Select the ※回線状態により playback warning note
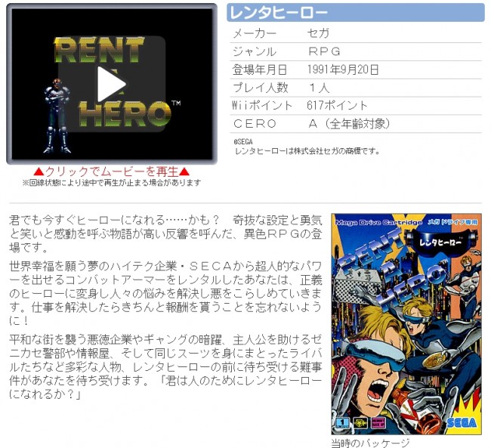The height and width of the screenshot is (448, 491). (x=112, y=182)
